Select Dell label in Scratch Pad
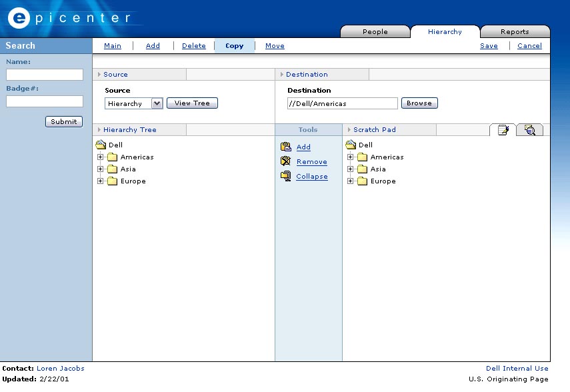Image resolution: width=570 pixels, height=392 pixels. (366, 145)
